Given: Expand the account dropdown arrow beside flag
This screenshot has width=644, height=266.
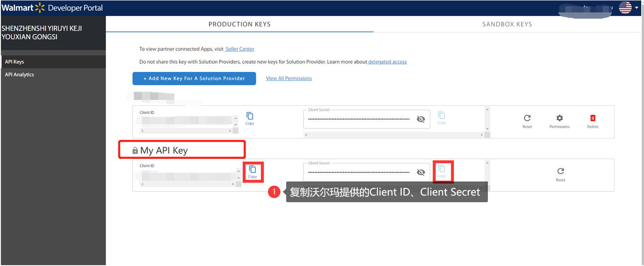Looking at the screenshot, I should coord(637,8).
